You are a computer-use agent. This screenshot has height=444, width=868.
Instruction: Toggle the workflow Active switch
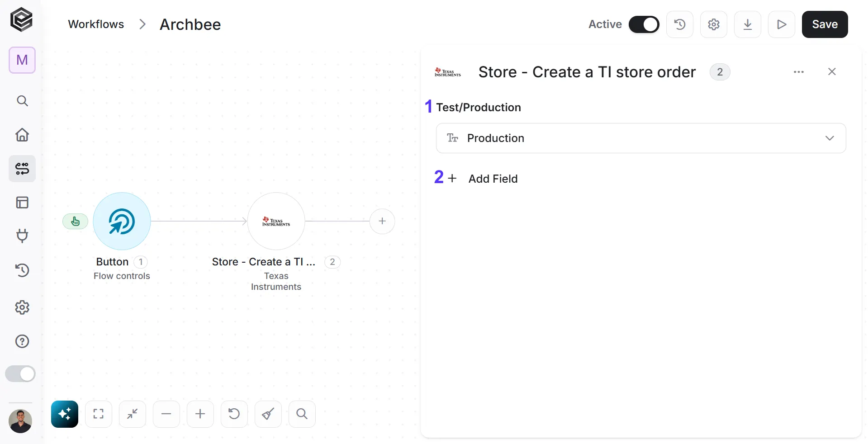click(644, 24)
